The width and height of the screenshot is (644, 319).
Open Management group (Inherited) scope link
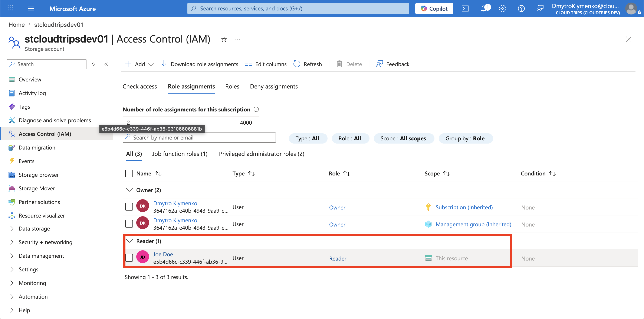tap(473, 224)
